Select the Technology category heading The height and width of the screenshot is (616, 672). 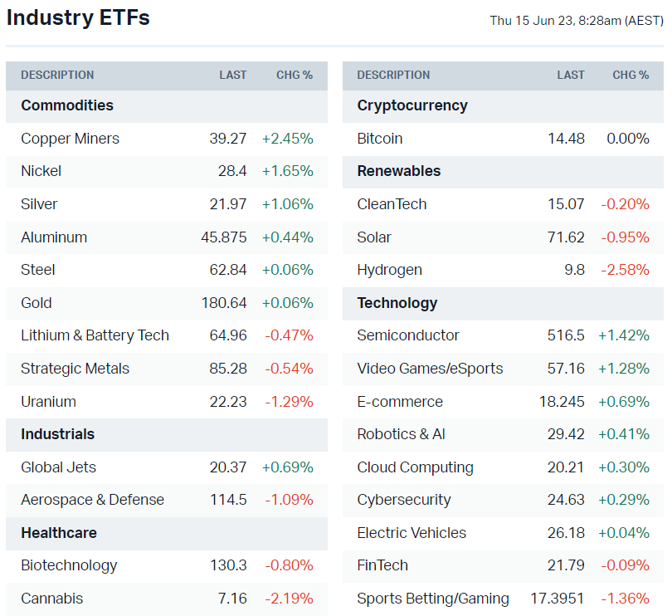point(397,303)
